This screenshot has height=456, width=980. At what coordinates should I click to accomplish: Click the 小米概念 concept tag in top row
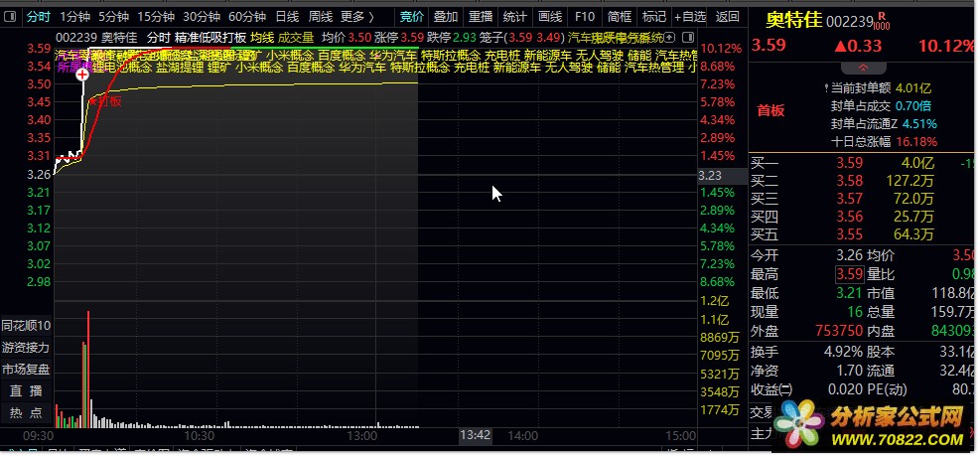tap(290, 56)
